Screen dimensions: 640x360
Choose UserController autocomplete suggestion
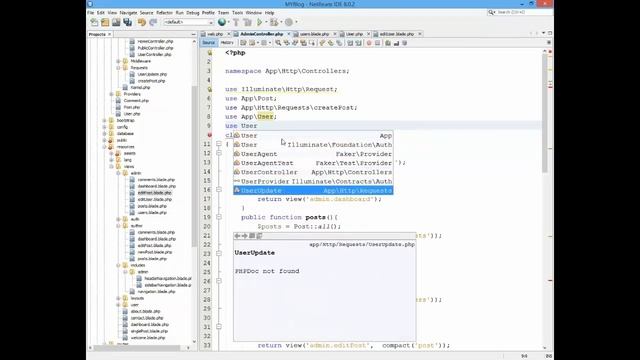tap(313, 172)
